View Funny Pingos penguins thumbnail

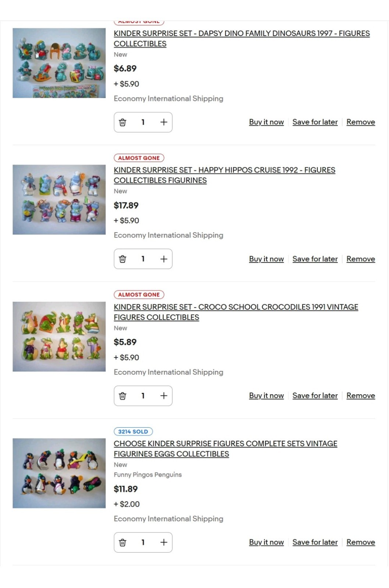(x=59, y=473)
